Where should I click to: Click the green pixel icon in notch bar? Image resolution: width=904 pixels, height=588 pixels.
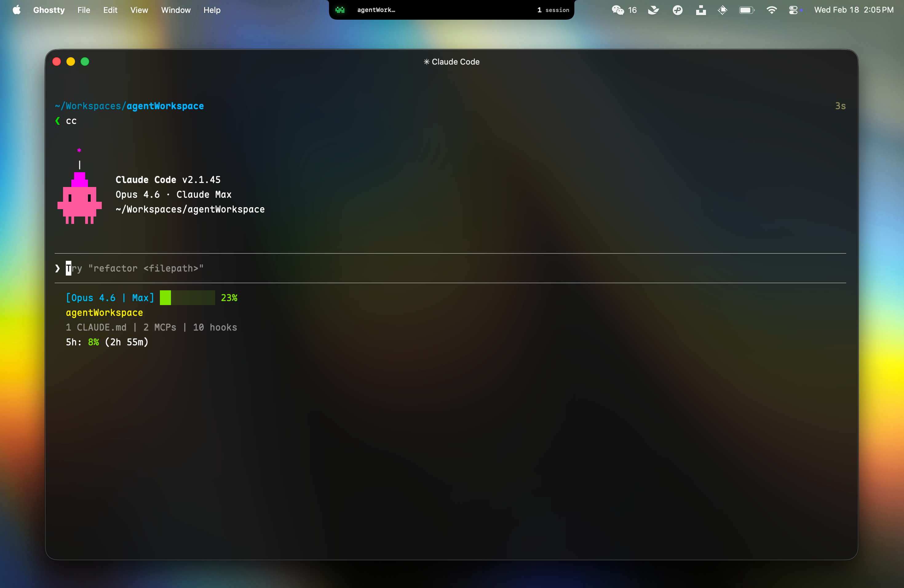point(340,10)
